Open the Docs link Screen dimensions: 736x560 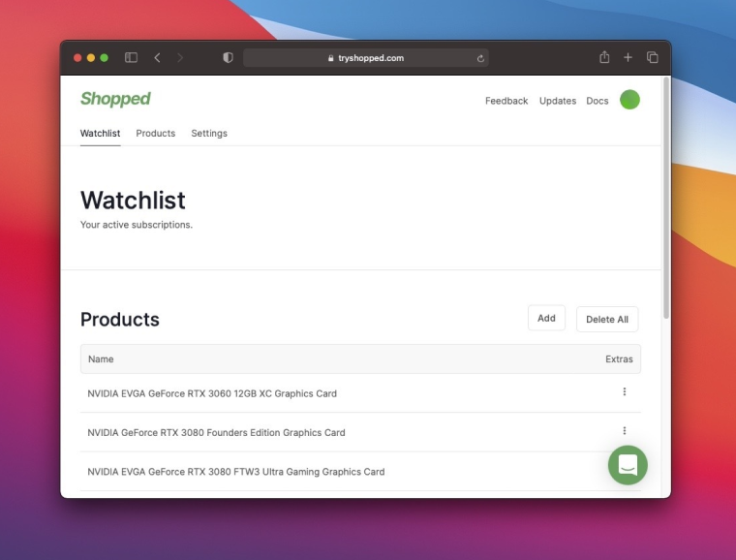tap(598, 101)
